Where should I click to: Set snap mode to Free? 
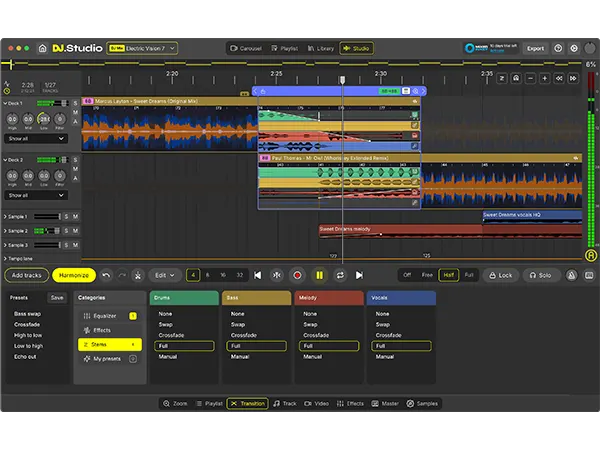coord(427,275)
